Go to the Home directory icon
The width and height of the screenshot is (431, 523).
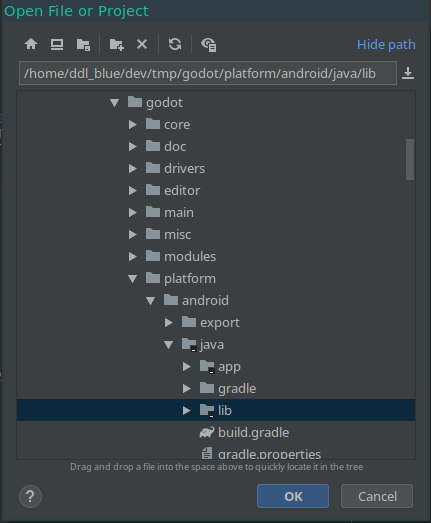[x=31, y=44]
